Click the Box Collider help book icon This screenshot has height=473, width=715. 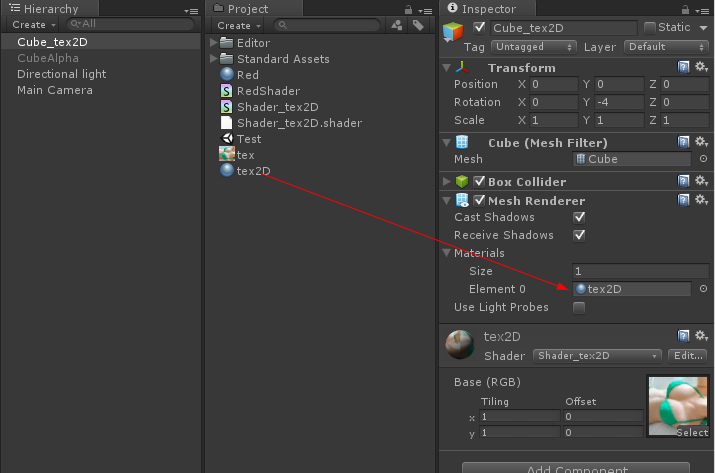(x=684, y=181)
